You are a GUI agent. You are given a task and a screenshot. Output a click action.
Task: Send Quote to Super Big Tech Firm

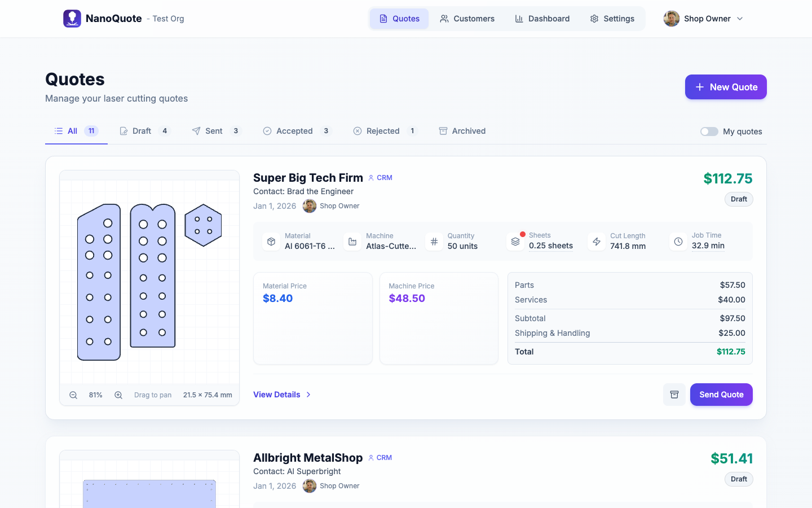pyautogui.click(x=721, y=395)
